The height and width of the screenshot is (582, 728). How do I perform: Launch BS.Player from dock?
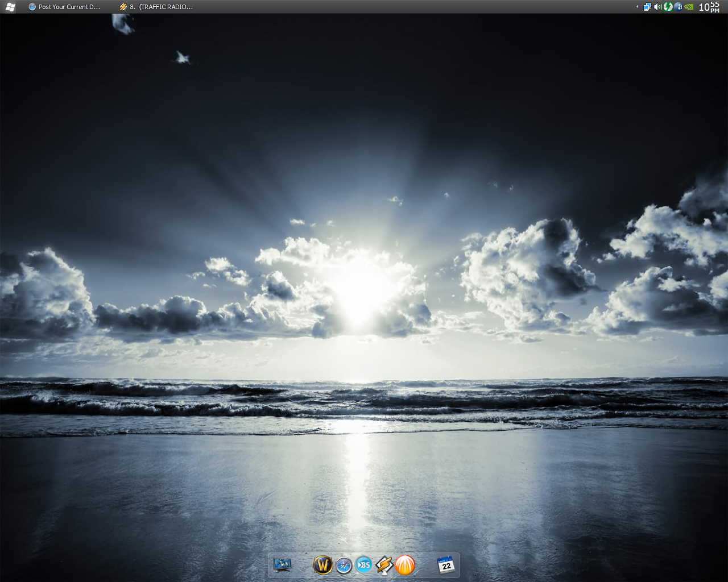tap(363, 565)
